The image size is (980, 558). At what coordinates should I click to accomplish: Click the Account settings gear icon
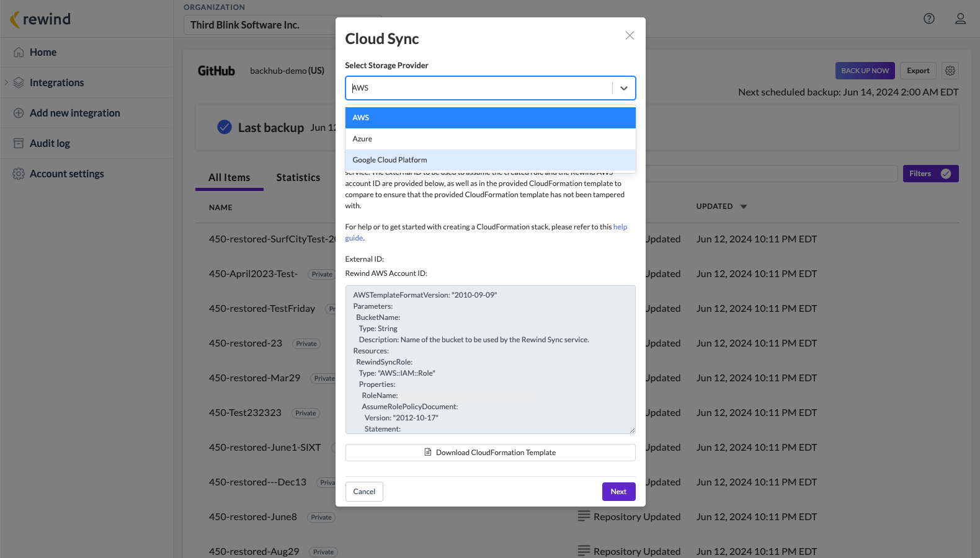click(x=19, y=174)
